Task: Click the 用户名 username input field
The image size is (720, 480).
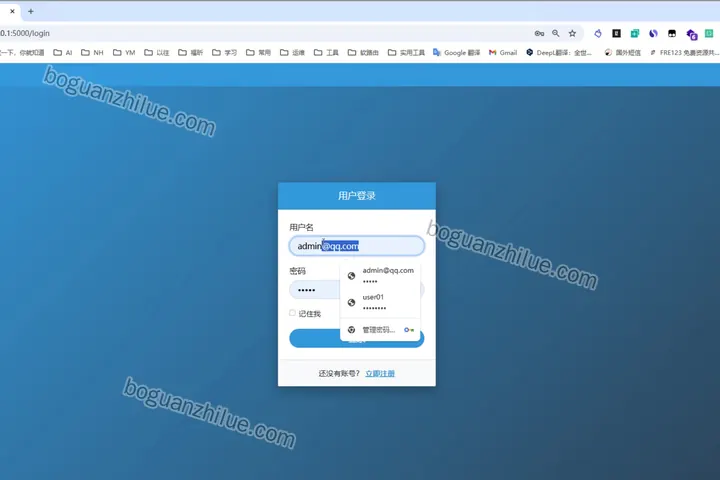Action: 357,246
